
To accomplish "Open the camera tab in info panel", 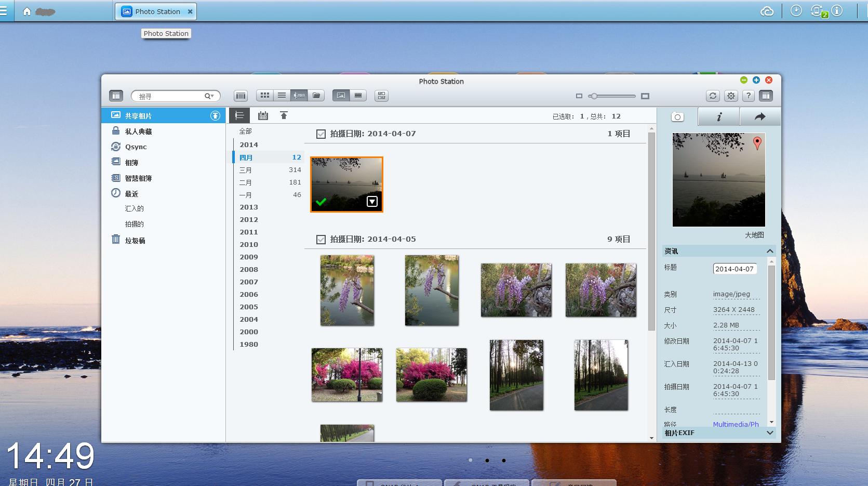I will [x=677, y=117].
